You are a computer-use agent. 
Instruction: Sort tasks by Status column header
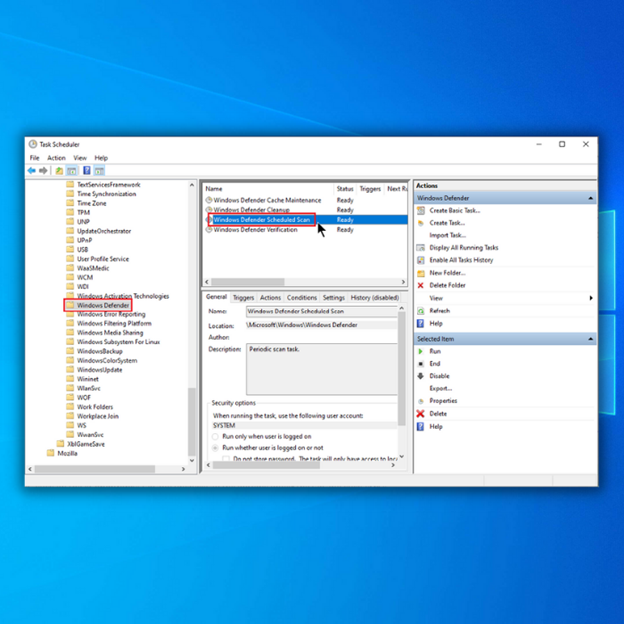coord(345,189)
